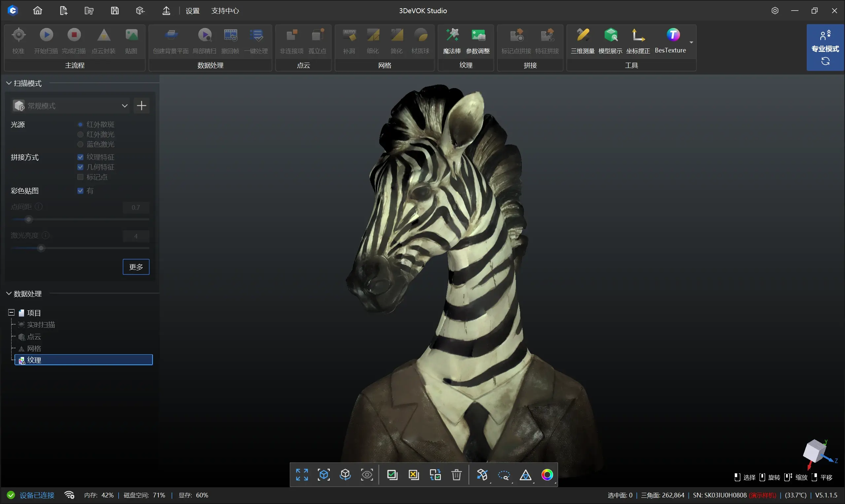Open the 支持中心 support center menu

[x=225, y=11]
